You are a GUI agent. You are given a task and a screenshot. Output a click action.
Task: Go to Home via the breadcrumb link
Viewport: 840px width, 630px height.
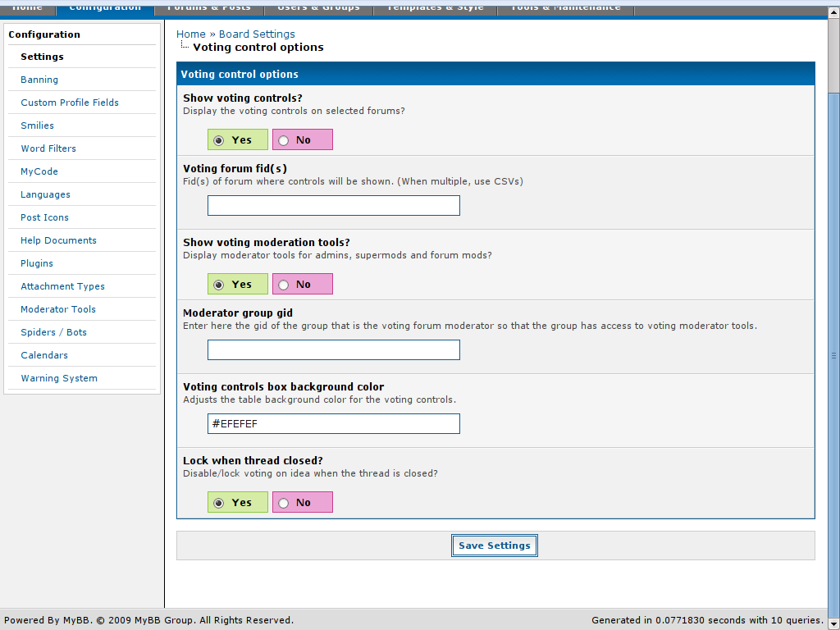[191, 34]
